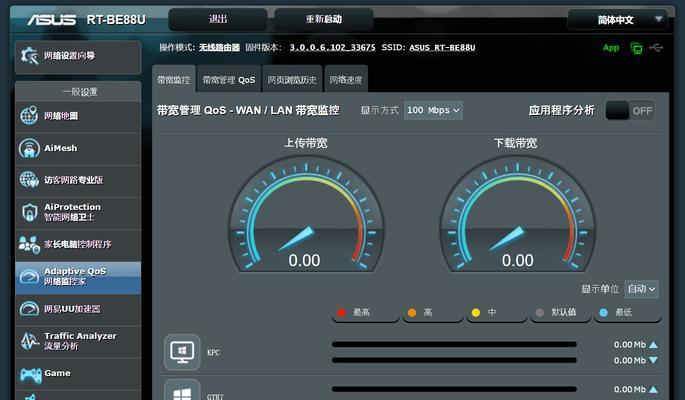Click the download bandwidth gauge
685x400 pixels.
(x=517, y=215)
